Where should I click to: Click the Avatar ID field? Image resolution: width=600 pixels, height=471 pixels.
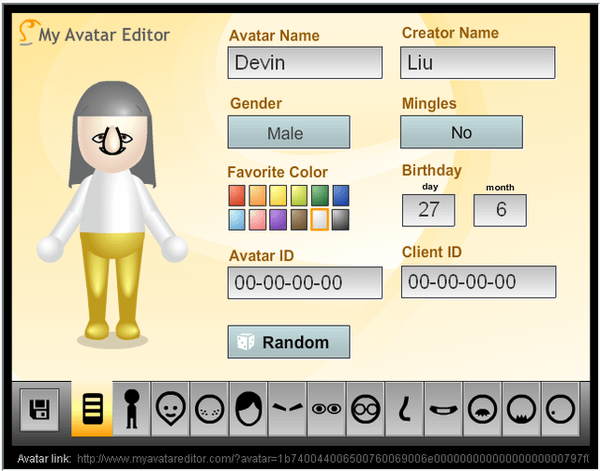(x=305, y=283)
